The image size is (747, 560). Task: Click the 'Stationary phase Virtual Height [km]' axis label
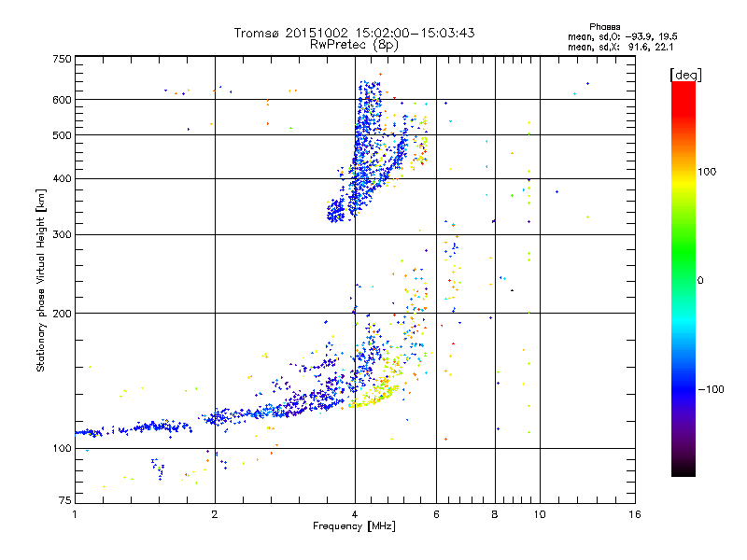click(41, 280)
